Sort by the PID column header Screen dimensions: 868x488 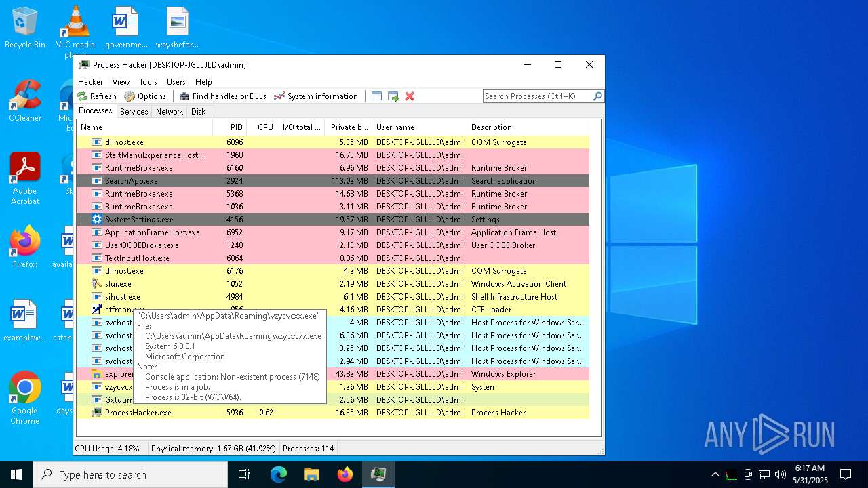(230, 127)
